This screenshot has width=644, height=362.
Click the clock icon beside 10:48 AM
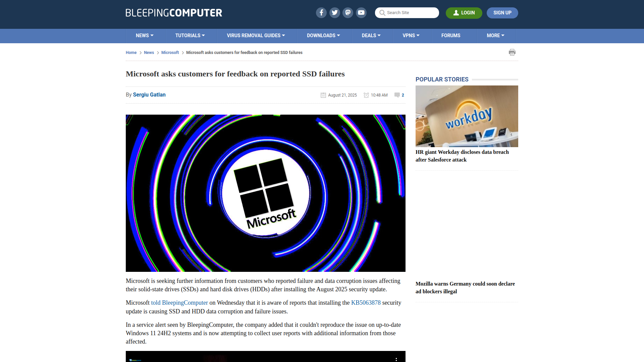point(366,95)
